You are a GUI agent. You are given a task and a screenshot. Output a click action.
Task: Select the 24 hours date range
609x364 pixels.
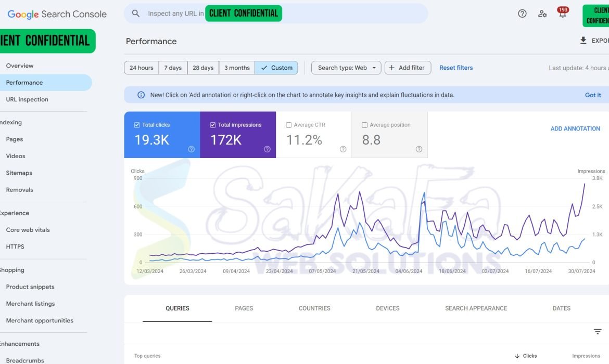pos(142,68)
